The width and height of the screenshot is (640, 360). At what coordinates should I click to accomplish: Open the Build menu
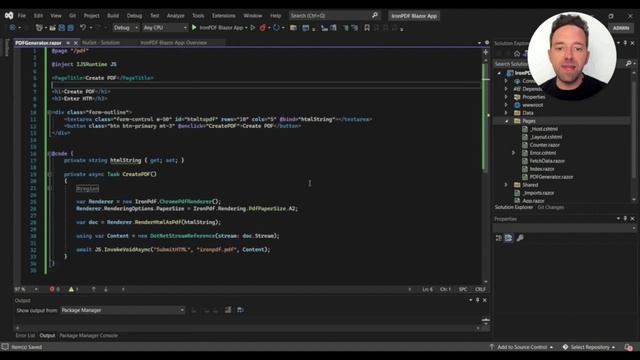click(x=113, y=16)
